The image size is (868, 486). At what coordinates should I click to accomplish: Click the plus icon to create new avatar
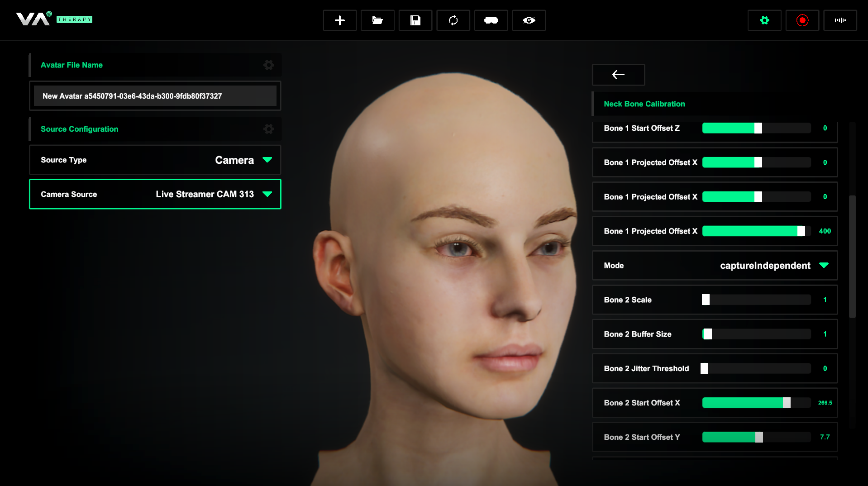click(x=339, y=20)
